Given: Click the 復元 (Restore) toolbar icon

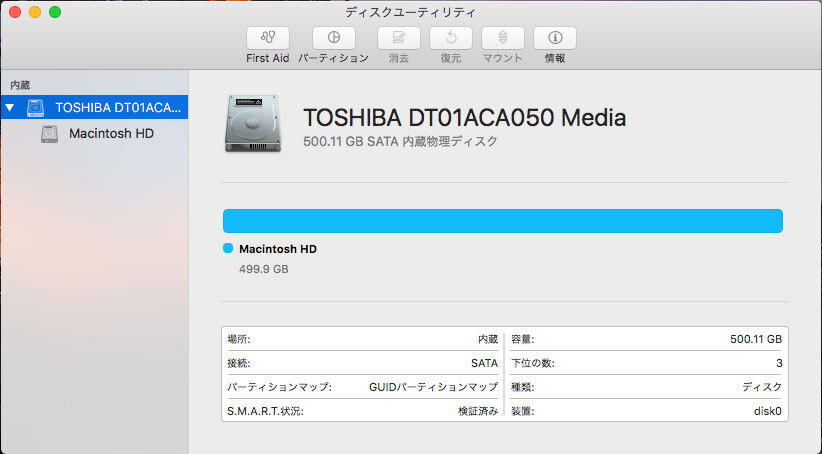Looking at the screenshot, I should pyautogui.click(x=450, y=38).
